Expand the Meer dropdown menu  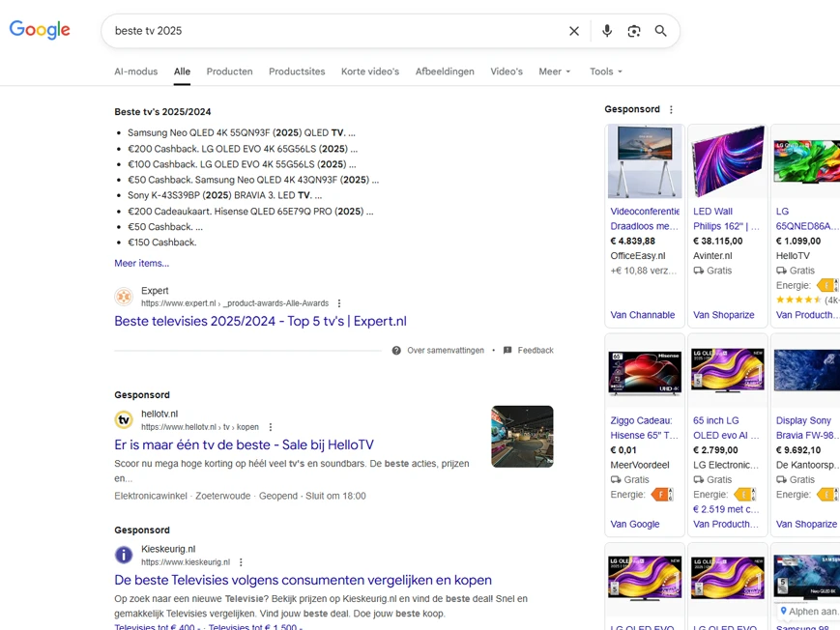click(x=555, y=72)
